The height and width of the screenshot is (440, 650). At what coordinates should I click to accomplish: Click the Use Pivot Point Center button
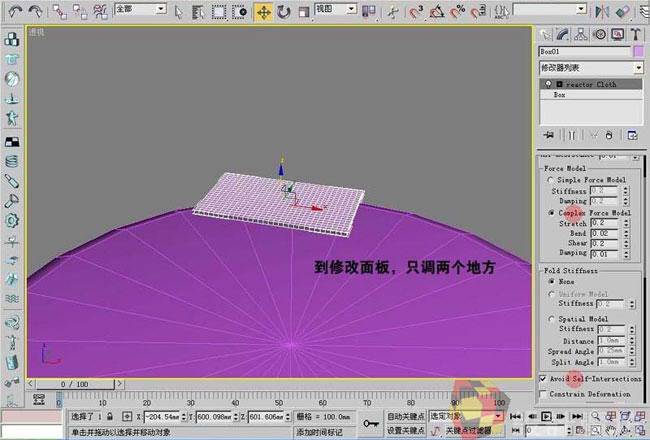pos(369,12)
